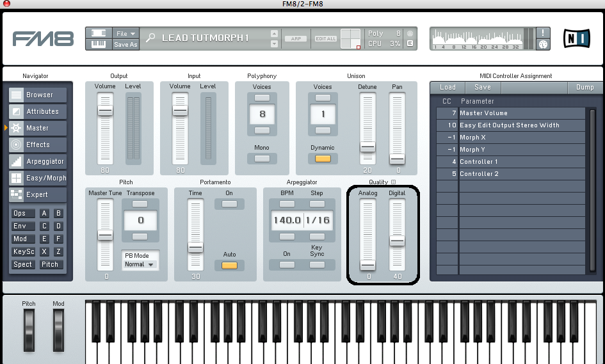The image size is (605, 364).
Task: Select the previous preset with the up arrow
Action: pos(274,33)
